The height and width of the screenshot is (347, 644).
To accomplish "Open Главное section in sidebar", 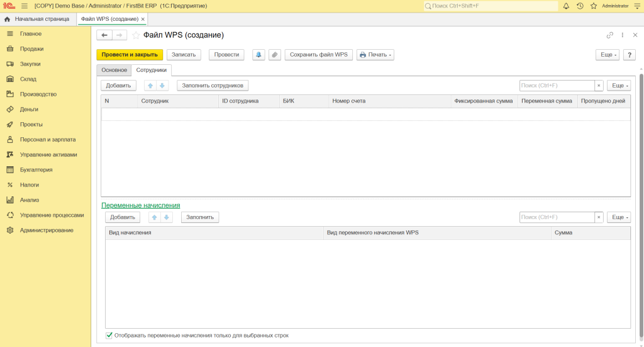I will [45, 34].
